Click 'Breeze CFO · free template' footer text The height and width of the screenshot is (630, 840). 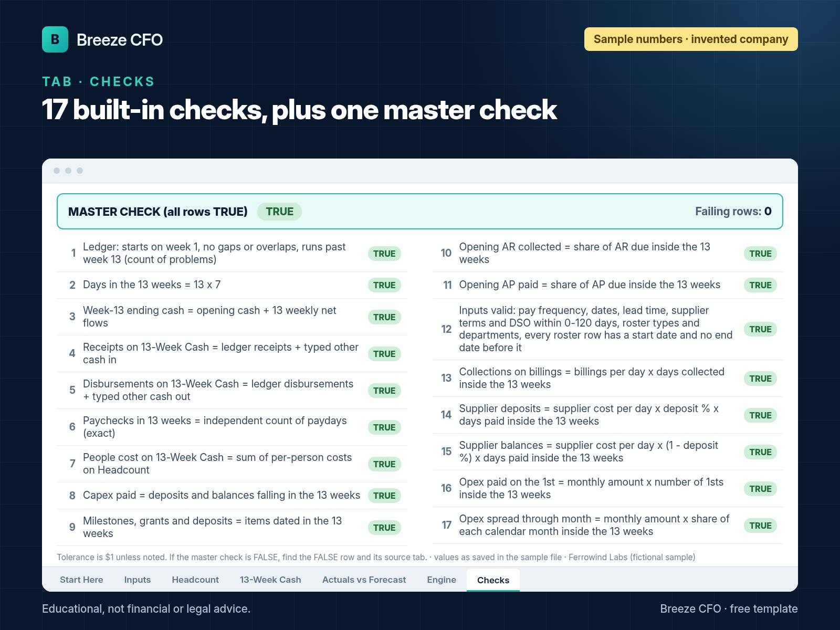coord(729,608)
